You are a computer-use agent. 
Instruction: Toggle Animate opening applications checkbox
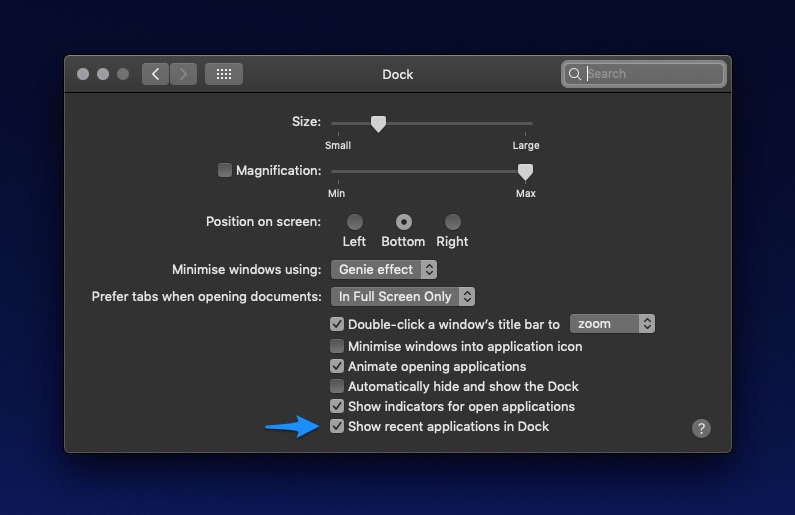[337, 366]
